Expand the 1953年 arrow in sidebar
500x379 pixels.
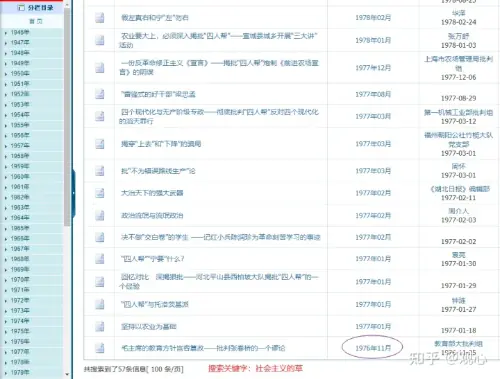coord(6,105)
